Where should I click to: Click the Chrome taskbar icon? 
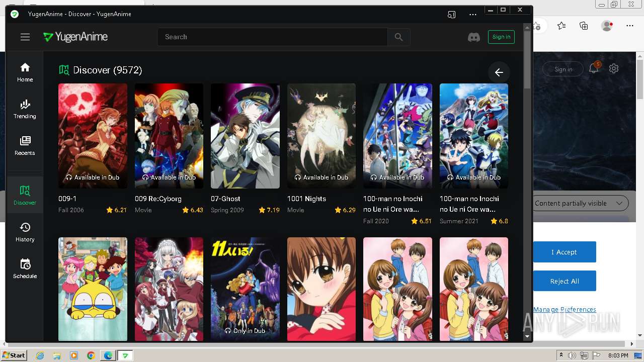tap(91, 355)
